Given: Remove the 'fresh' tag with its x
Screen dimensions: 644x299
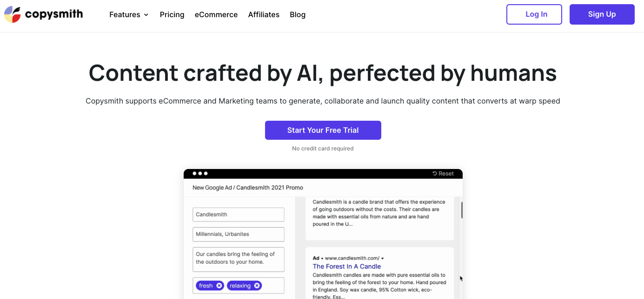Looking at the screenshot, I should 219,286.
